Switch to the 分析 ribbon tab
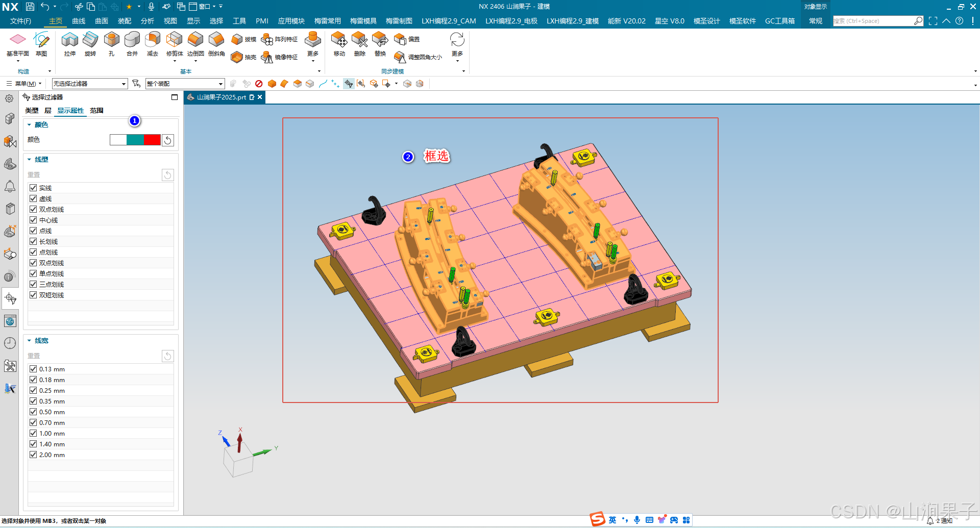The image size is (980, 528). point(148,21)
